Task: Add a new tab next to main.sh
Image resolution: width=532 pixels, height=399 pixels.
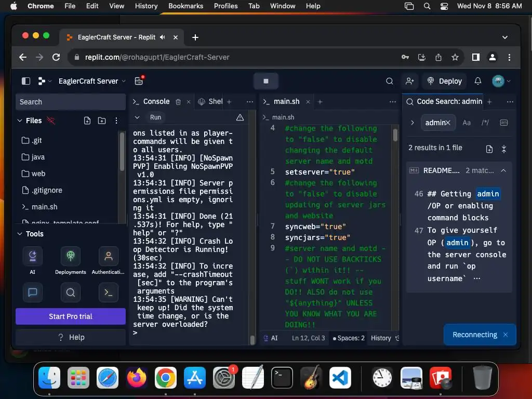Action: (320, 102)
